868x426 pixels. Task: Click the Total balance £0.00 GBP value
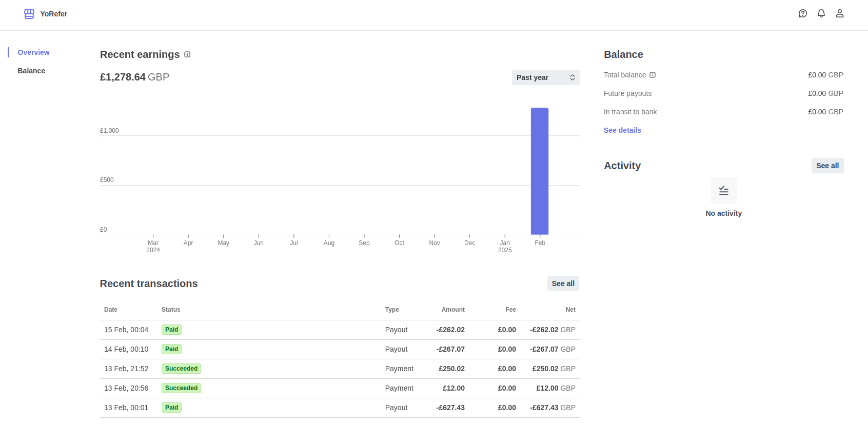[825, 75]
